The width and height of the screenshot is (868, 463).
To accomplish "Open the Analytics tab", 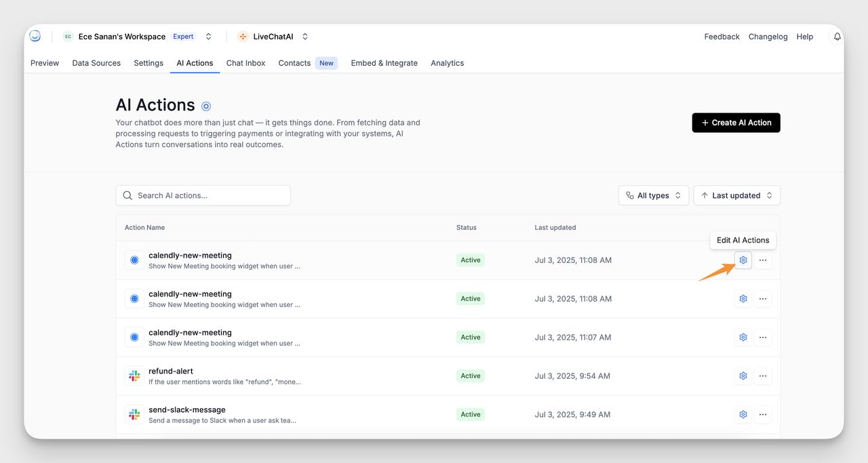I will (x=447, y=63).
